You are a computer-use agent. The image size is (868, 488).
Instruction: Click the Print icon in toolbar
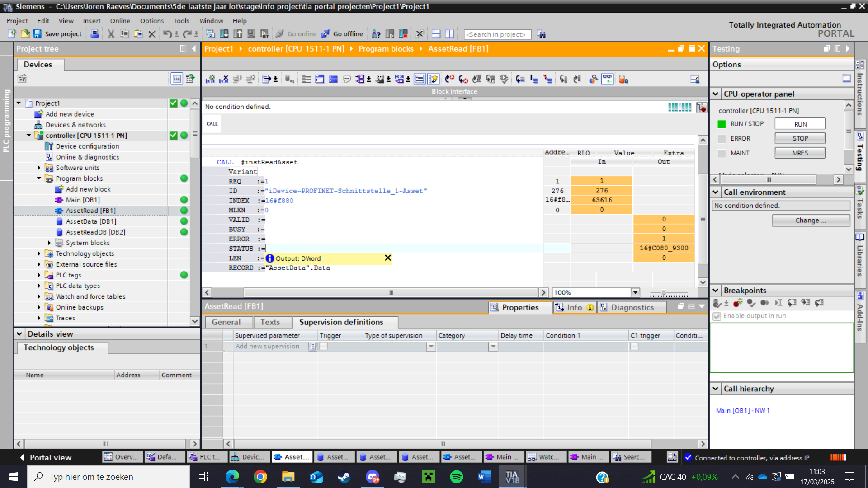(x=94, y=34)
